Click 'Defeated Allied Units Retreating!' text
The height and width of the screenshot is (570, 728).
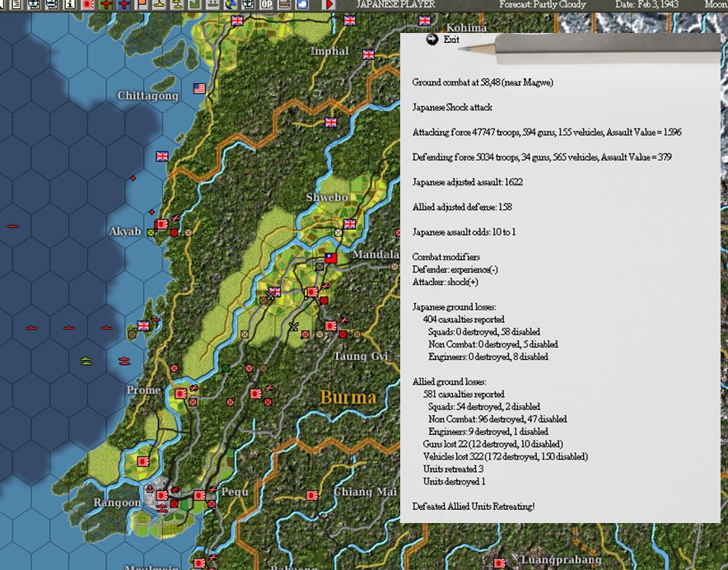474,507
